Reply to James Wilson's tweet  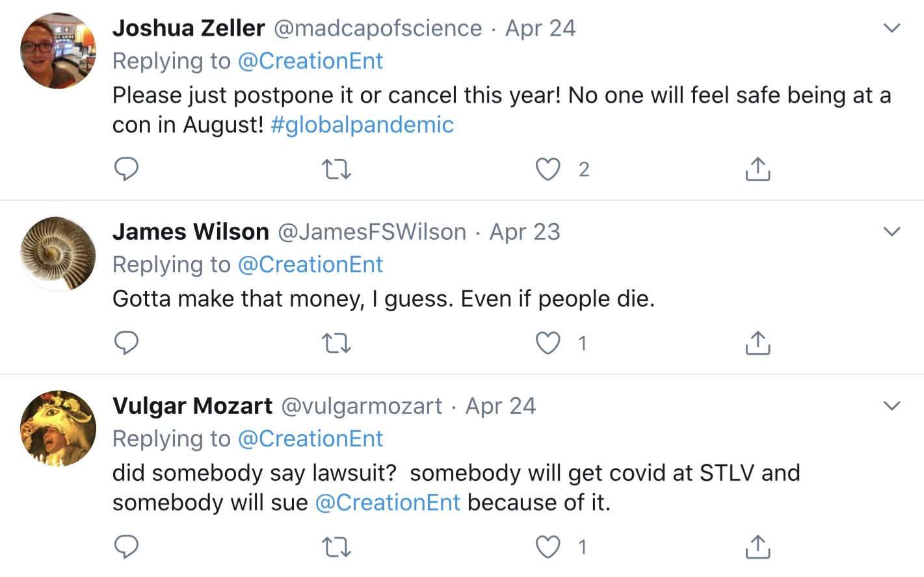(126, 342)
